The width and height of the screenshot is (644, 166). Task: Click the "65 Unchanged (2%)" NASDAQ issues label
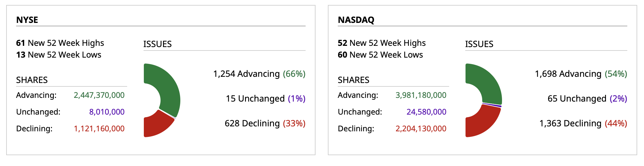587,98
